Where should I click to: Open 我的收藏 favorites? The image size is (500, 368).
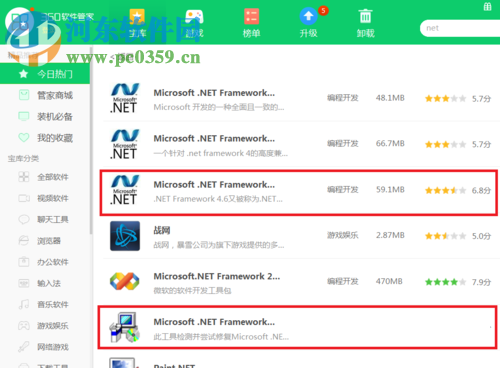pyautogui.click(x=55, y=138)
